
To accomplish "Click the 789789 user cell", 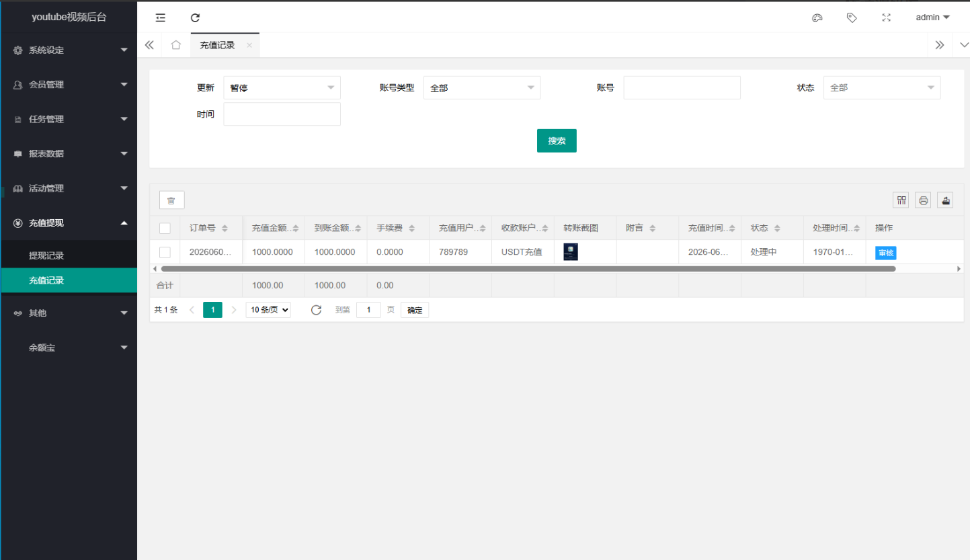I will (460, 252).
